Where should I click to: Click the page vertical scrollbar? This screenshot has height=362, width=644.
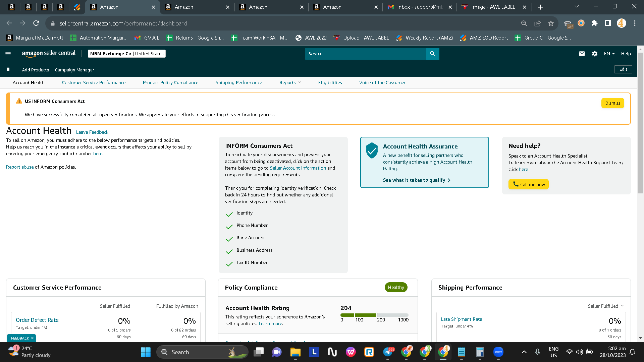[640, 122]
